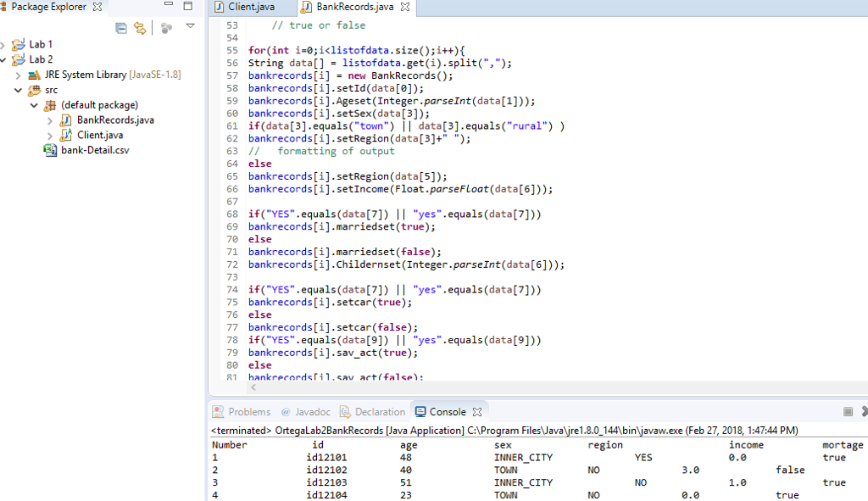Screen dimensions: 868x501
Task: Click the Terminate icon in Console toolbar
Action: coord(848,411)
